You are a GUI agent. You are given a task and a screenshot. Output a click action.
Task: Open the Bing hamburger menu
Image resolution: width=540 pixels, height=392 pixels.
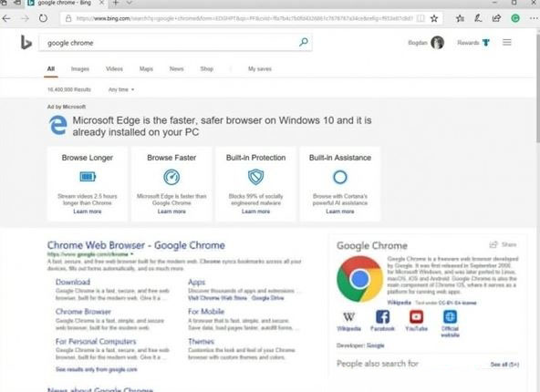pos(506,42)
